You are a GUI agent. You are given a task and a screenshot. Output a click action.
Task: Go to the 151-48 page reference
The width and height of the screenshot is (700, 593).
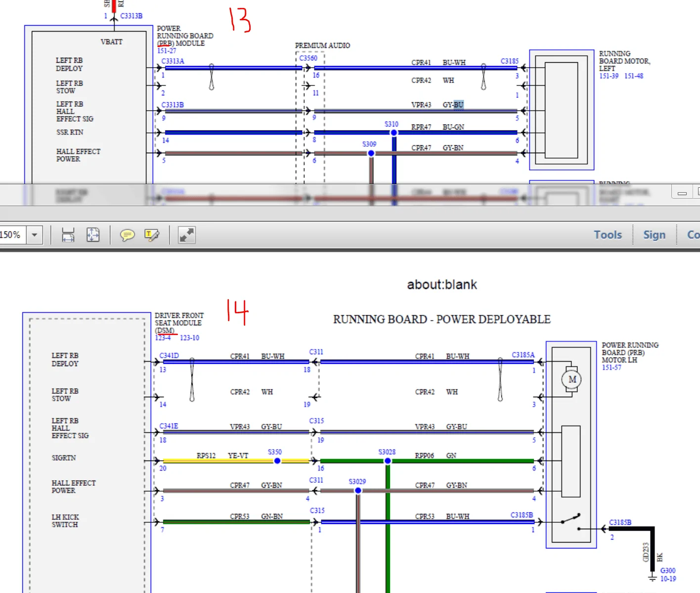[634, 76]
